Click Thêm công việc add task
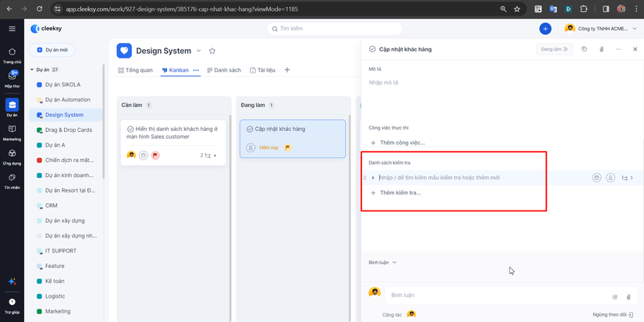644x322 pixels. (x=398, y=143)
